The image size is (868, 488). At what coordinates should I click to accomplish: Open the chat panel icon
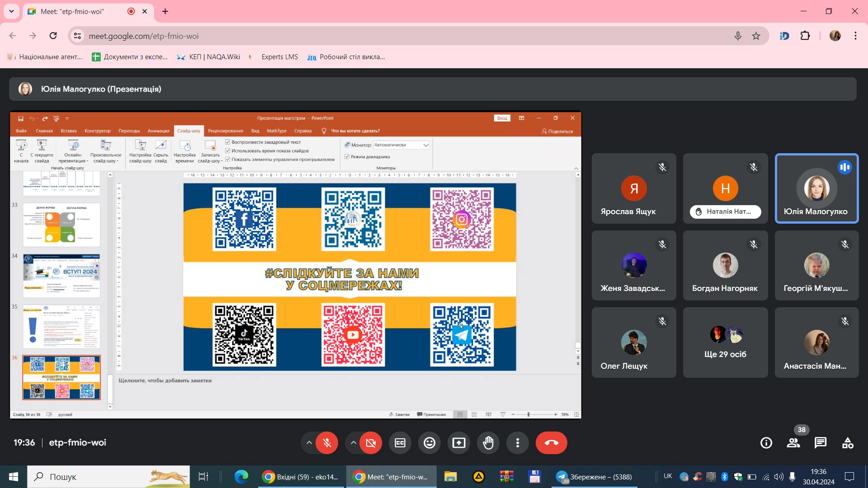tap(821, 443)
